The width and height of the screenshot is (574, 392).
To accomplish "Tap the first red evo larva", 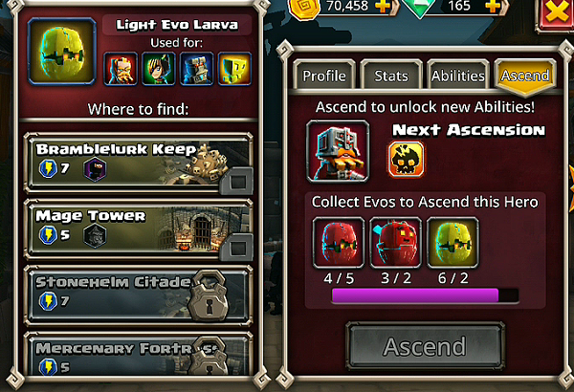I will click(x=339, y=243).
